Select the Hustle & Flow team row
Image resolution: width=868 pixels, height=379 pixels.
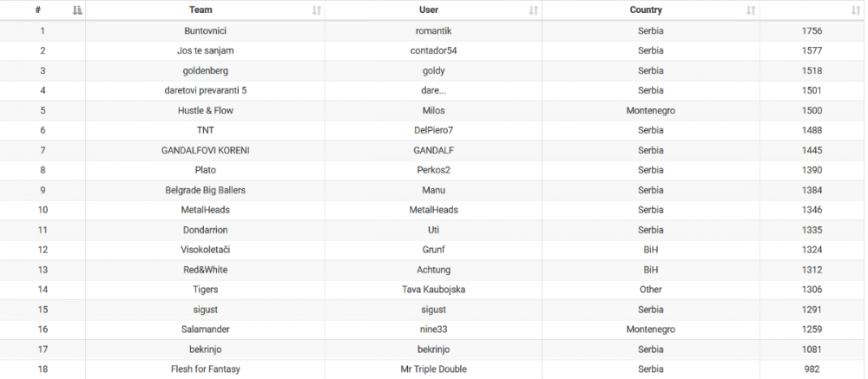(x=205, y=111)
